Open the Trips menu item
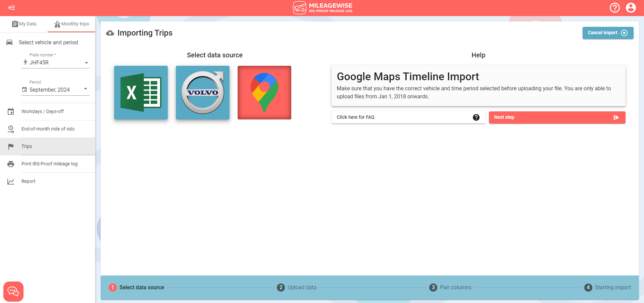The height and width of the screenshot is (303, 644). [48, 146]
